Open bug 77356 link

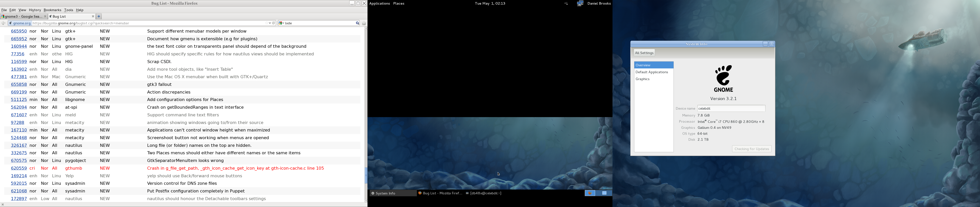tap(17, 54)
